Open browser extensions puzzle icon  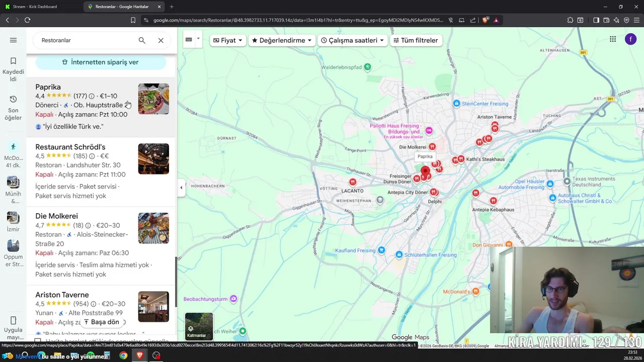[x=570, y=20]
